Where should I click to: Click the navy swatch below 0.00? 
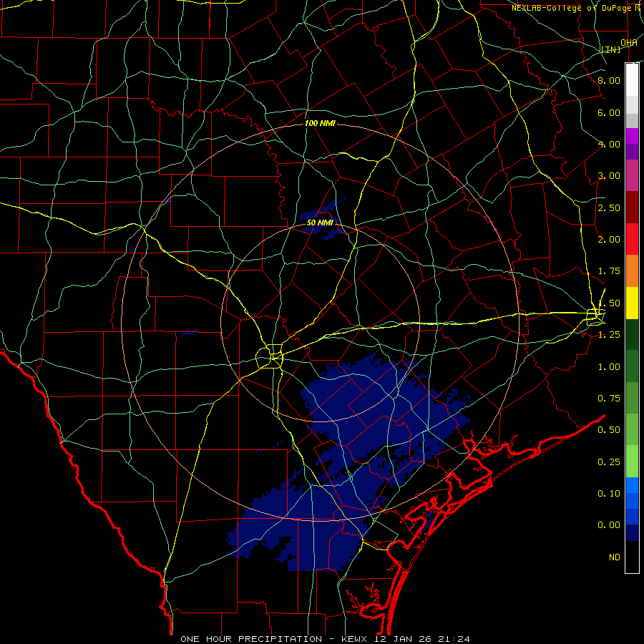632,532
